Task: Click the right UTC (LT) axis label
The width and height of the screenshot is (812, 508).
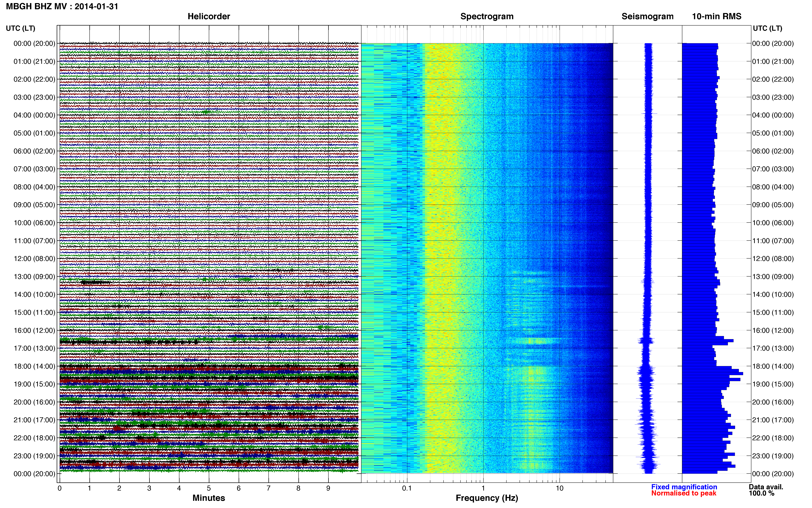Action: coord(767,28)
